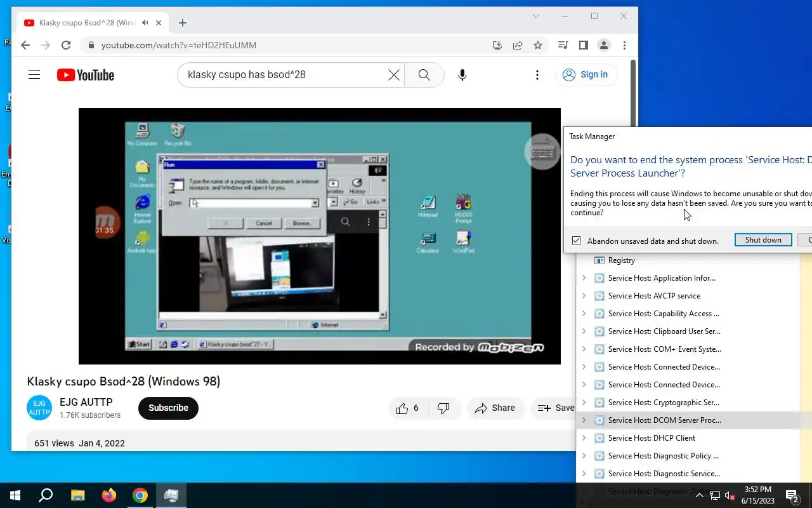Open the 3:52 PM clock and date

[758, 495]
